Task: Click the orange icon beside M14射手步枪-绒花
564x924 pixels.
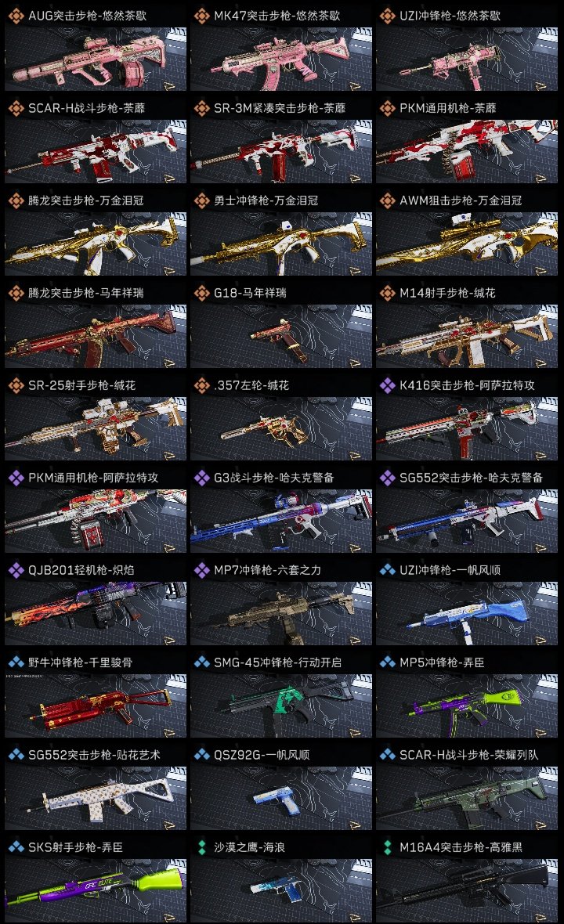Action: point(387,293)
